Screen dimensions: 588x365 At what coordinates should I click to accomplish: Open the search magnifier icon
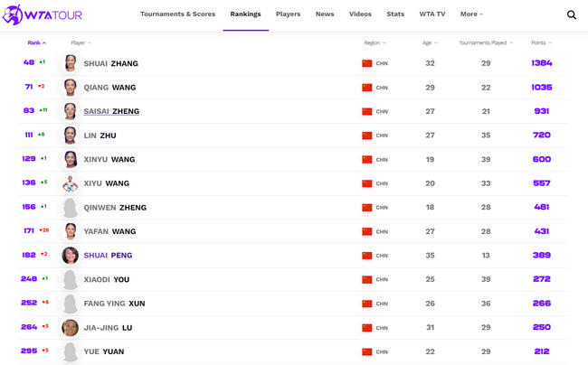tap(571, 14)
